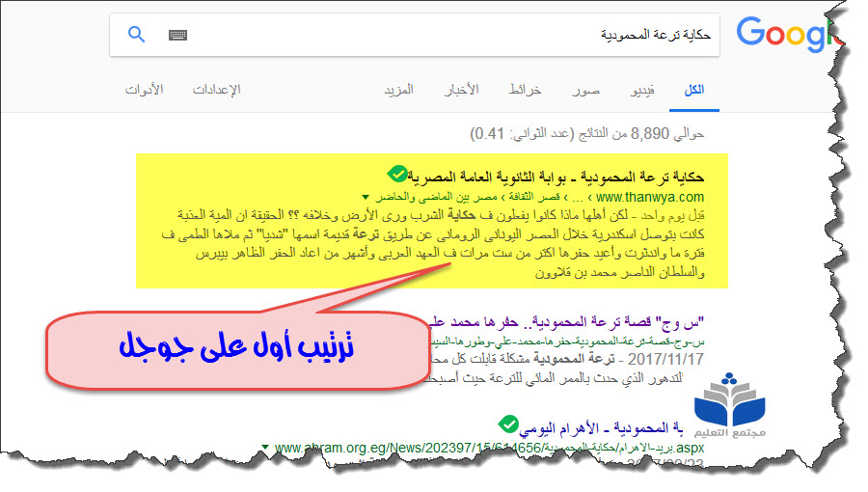Select the الكل (All) results tab
This screenshot has height=492, width=868.
[x=693, y=90]
